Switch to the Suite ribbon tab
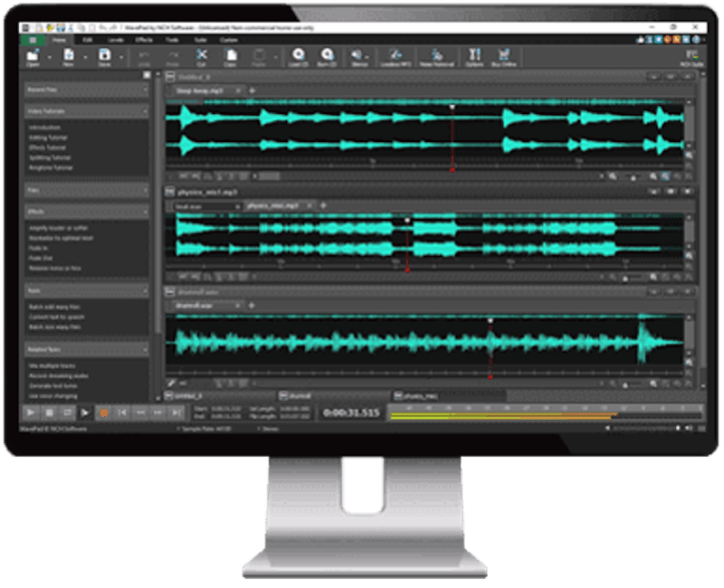This screenshot has width=724, height=588. (x=200, y=40)
